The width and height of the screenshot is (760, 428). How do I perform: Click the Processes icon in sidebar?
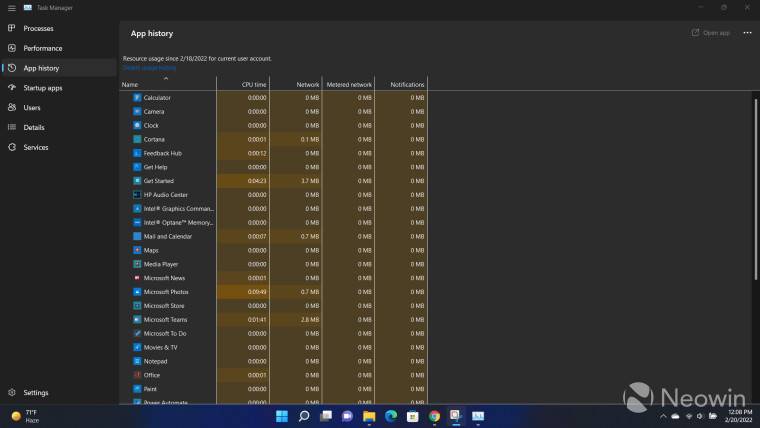click(x=12, y=29)
